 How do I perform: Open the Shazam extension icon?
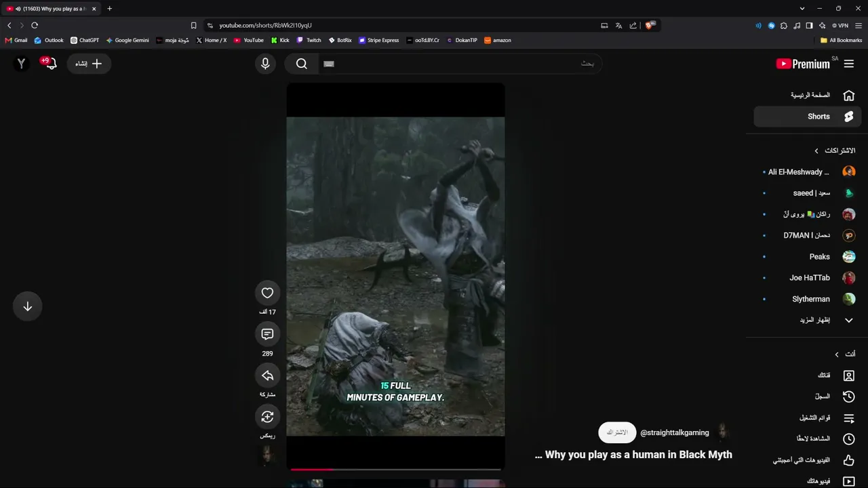[x=771, y=26]
